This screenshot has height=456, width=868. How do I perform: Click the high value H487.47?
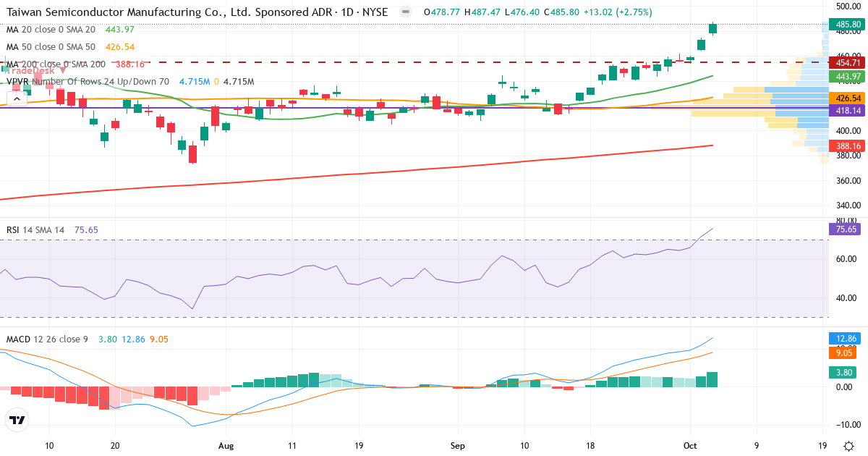(482, 12)
